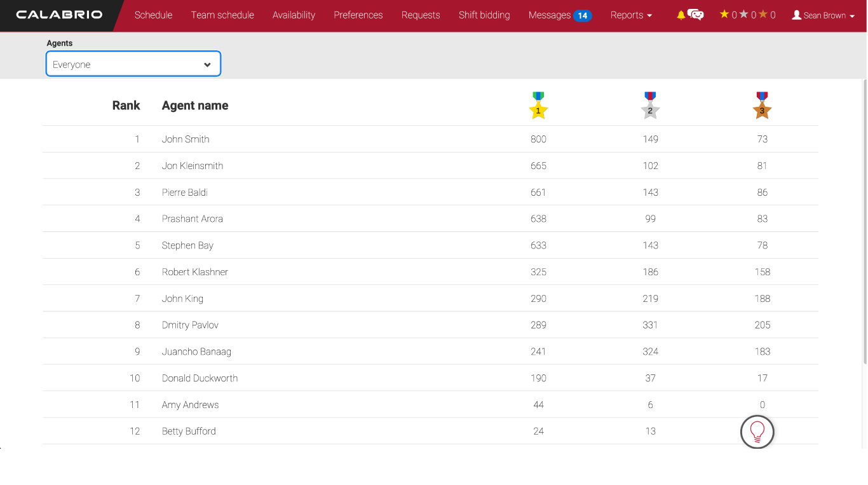868x485 pixels.
Task: Click the unread Messages count badge
Action: pos(582,15)
